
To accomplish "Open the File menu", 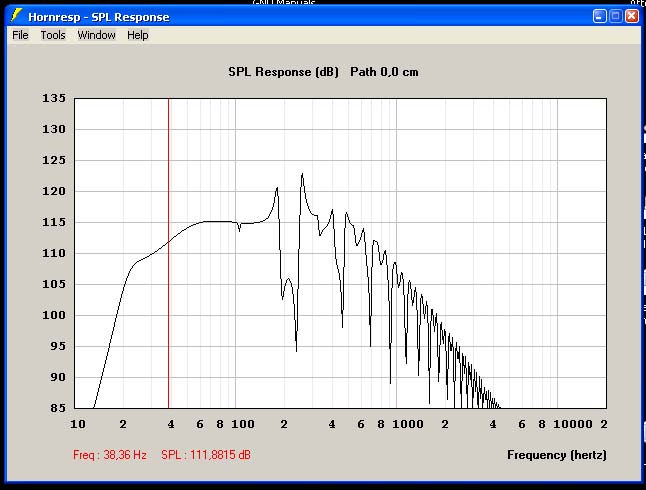I will coord(20,35).
